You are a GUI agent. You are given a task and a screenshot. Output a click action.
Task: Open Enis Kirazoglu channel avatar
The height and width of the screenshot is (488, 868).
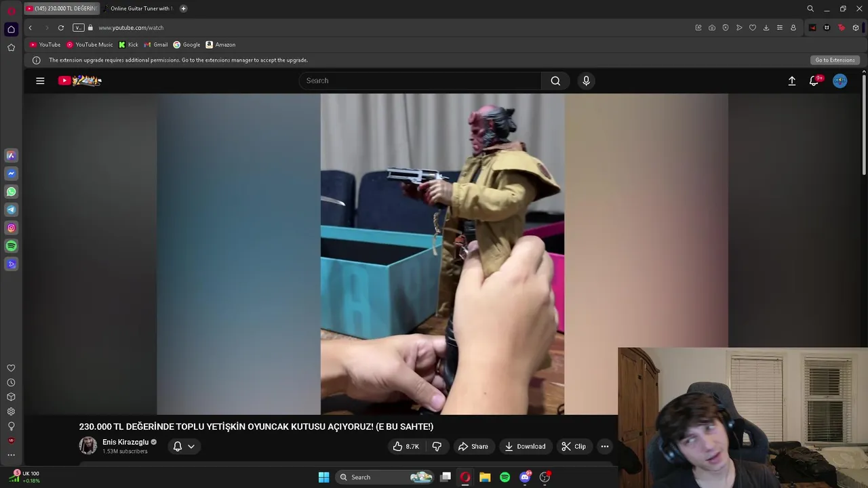click(x=88, y=446)
